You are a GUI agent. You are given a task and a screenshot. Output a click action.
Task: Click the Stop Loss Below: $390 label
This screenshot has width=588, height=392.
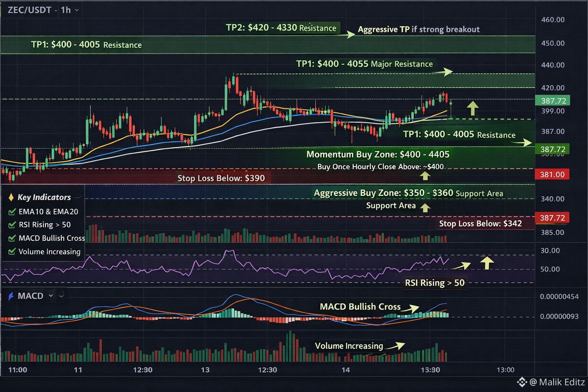click(x=221, y=178)
